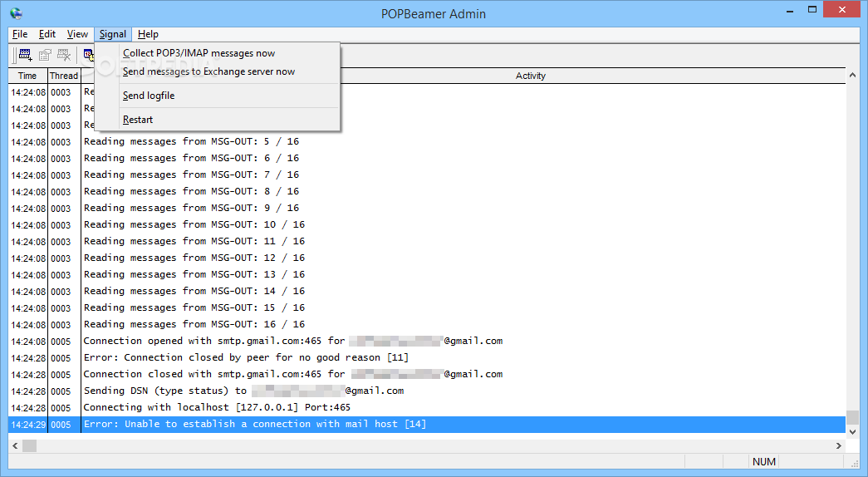The width and height of the screenshot is (868, 477).
Task: Select the row 'Reading messages from MSG-OUT: 9 / 16'
Action: [x=427, y=209]
